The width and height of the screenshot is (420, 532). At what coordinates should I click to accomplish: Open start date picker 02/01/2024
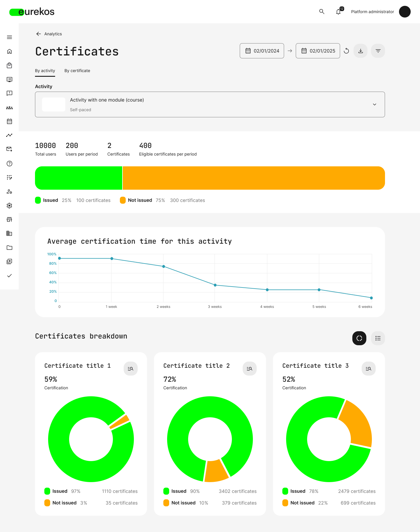(x=262, y=51)
